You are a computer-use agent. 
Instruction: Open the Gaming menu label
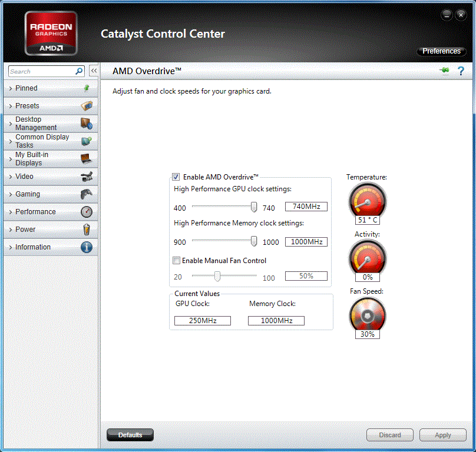[x=28, y=194]
